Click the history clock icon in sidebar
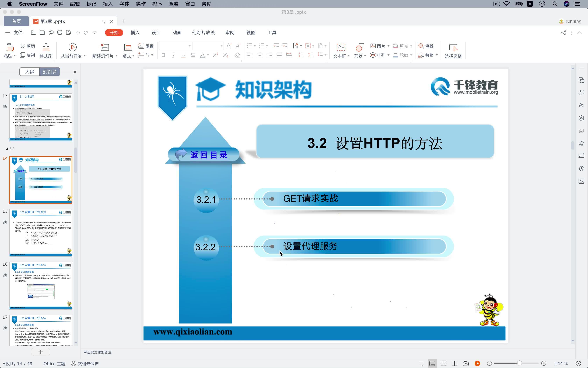Screen dimensions: 588x368 coord(581,168)
